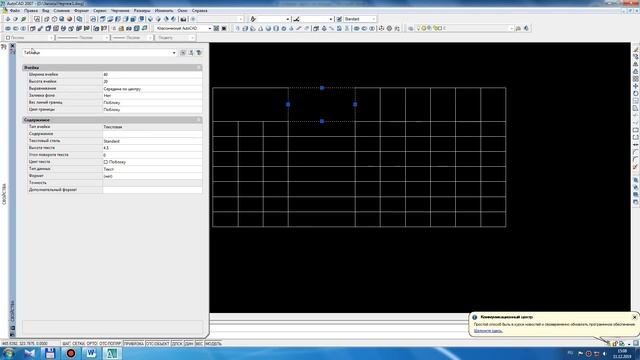Click Щелкните здесь link in notification
The height and width of the screenshot is (360, 640).
[488, 331]
